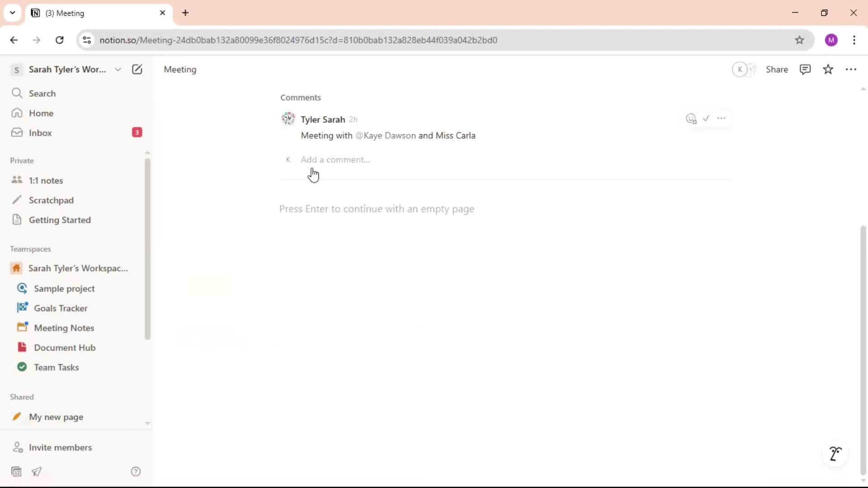
Task: Open the Chrome profile M avatar
Action: 831,40
